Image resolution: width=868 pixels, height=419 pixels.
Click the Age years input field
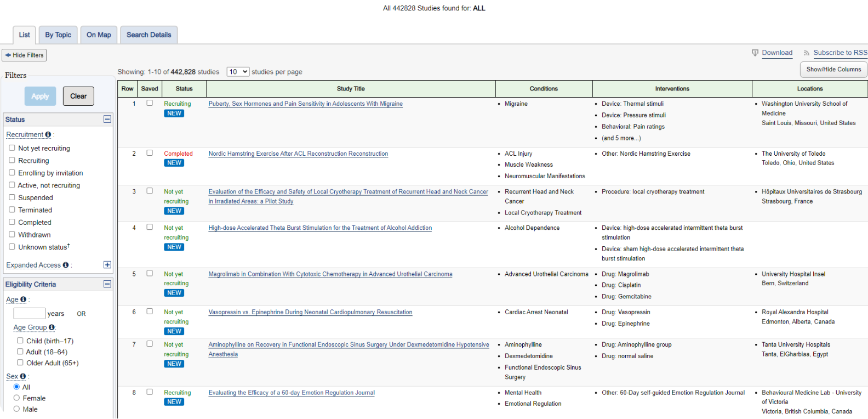tap(30, 313)
